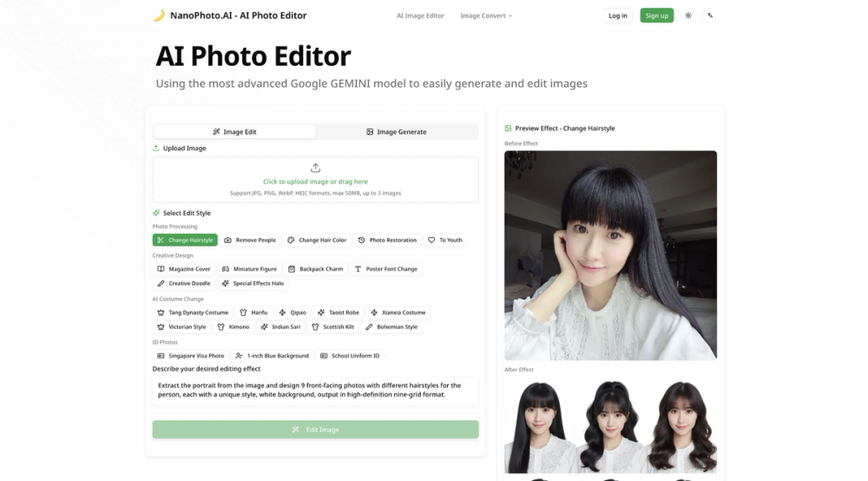The image size is (868, 481).
Task: Click the green Sign up button
Action: click(x=656, y=16)
